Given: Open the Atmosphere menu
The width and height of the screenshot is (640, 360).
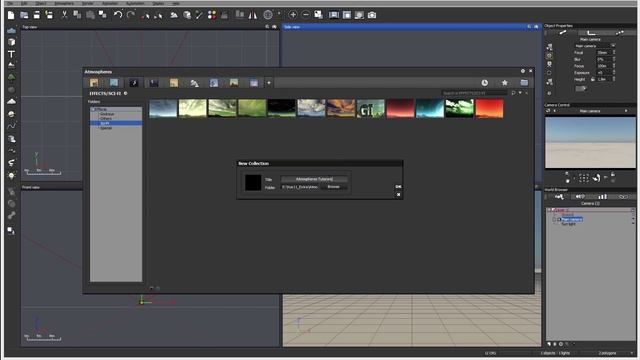Looking at the screenshot, I should click(x=64, y=3).
